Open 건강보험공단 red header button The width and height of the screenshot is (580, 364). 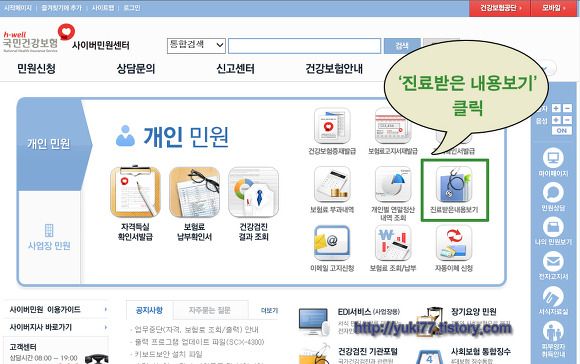(x=500, y=8)
